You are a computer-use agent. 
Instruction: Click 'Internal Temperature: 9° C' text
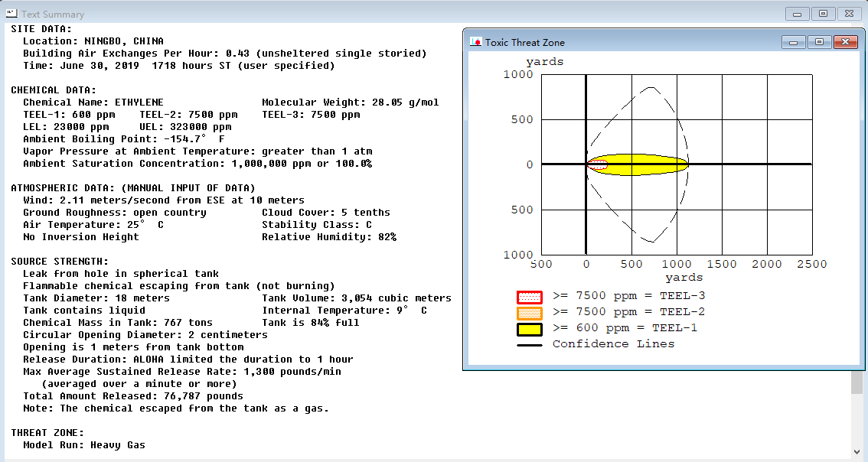[344, 310]
